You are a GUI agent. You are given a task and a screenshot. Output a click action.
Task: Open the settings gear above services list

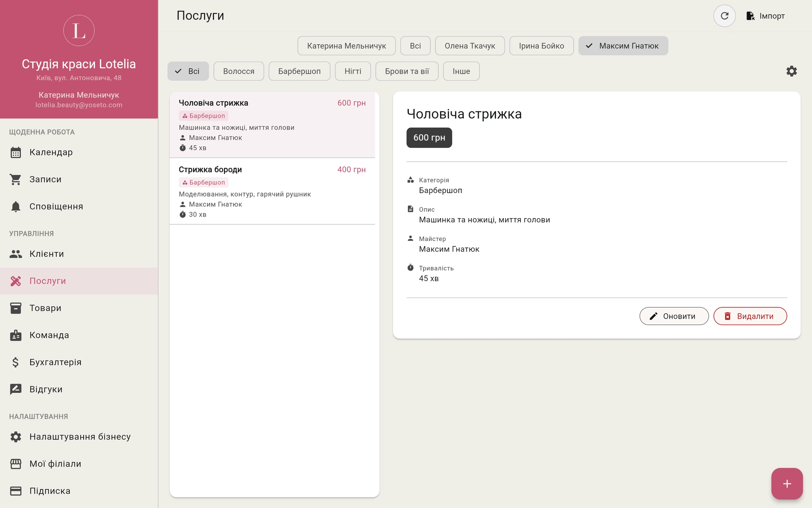(791, 71)
